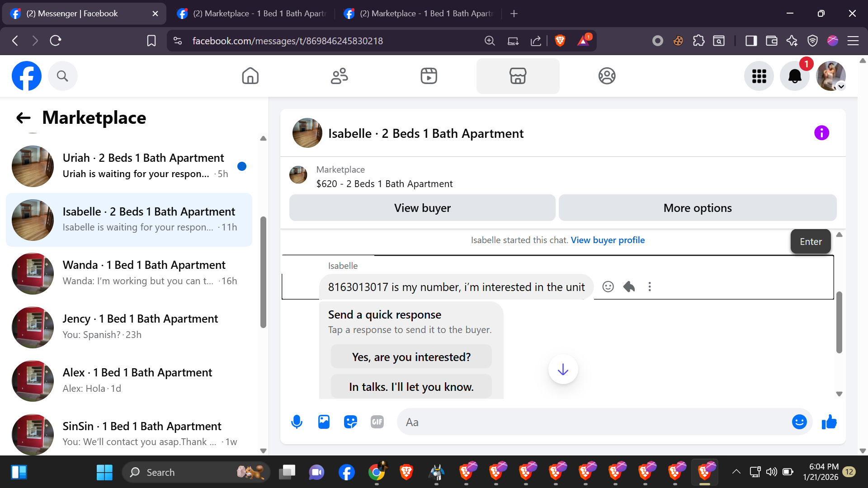Screen dimensions: 868x488
Task: Toggle Brave Shields icon in address bar
Action: point(560,41)
